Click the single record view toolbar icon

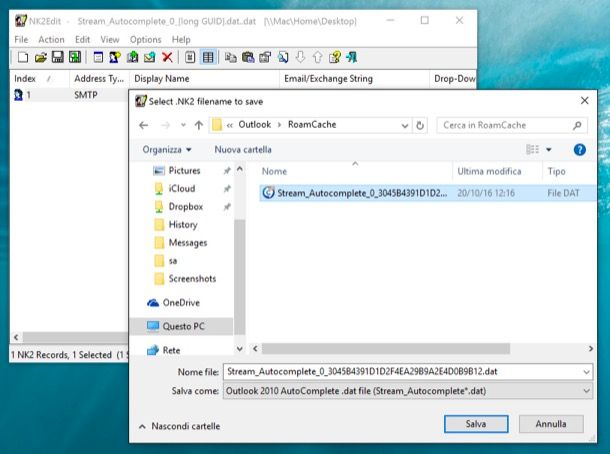coord(190,58)
